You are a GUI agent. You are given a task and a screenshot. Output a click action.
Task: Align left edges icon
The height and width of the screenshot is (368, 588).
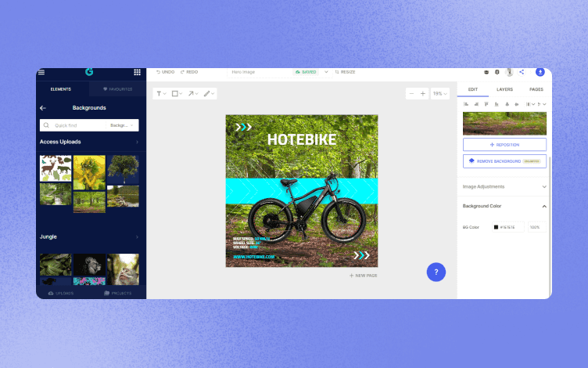point(466,104)
